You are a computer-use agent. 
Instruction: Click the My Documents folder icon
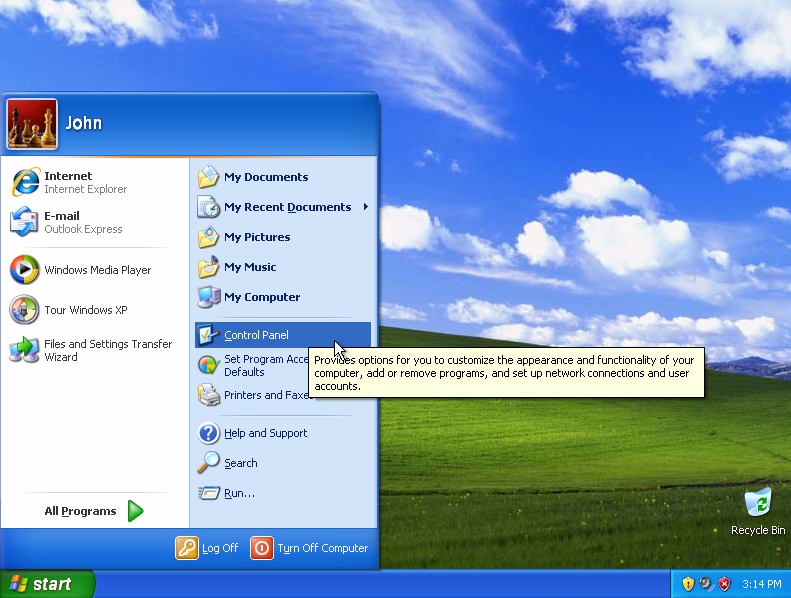(208, 177)
